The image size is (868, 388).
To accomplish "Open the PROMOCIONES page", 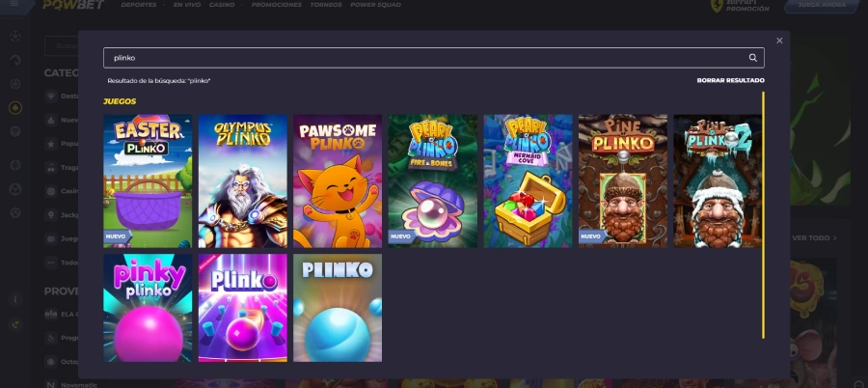I will pyautogui.click(x=276, y=5).
